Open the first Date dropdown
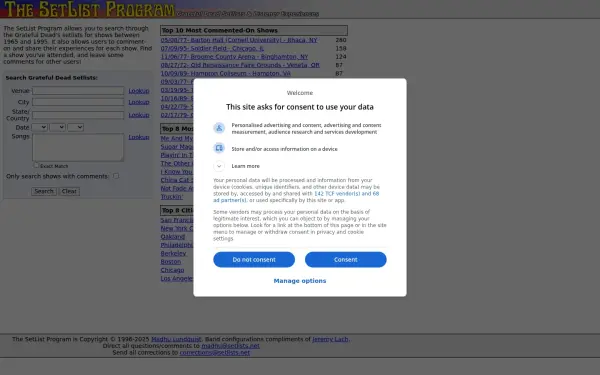This screenshot has height=375, width=600. click(39, 127)
